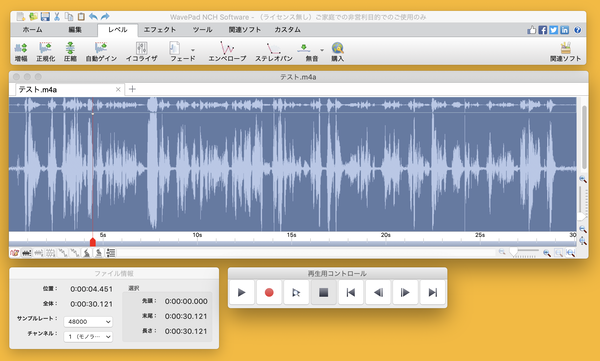Open Auto Gain (自動ゲイン)
600x361 pixels.
pos(101,52)
